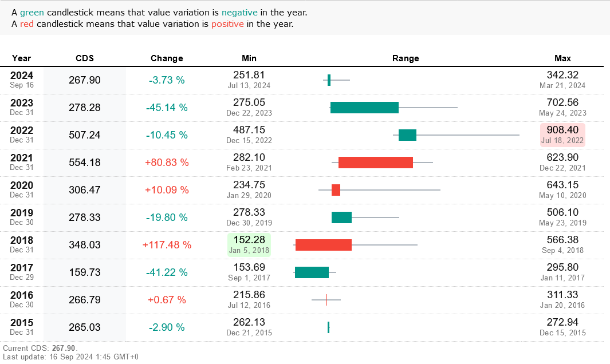Click the 2018 red candlestick bar
The height and width of the screenshot is (364, 610).
tap(324, 245)
